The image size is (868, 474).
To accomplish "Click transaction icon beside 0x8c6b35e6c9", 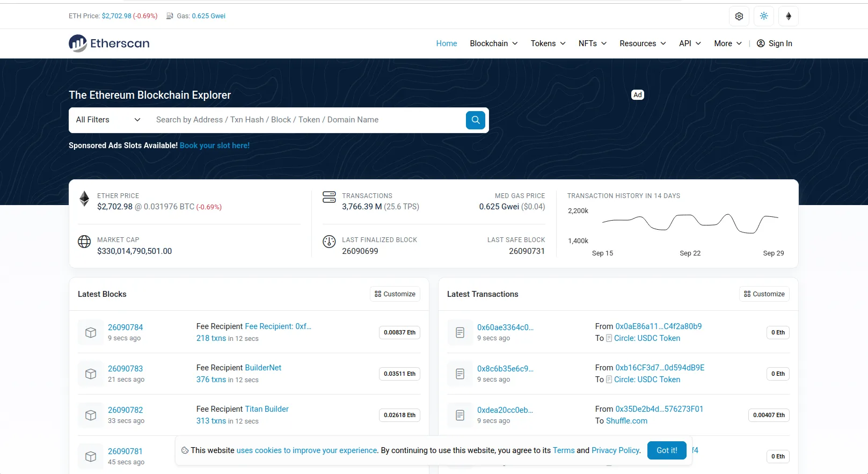I will (x=460, y=374).
